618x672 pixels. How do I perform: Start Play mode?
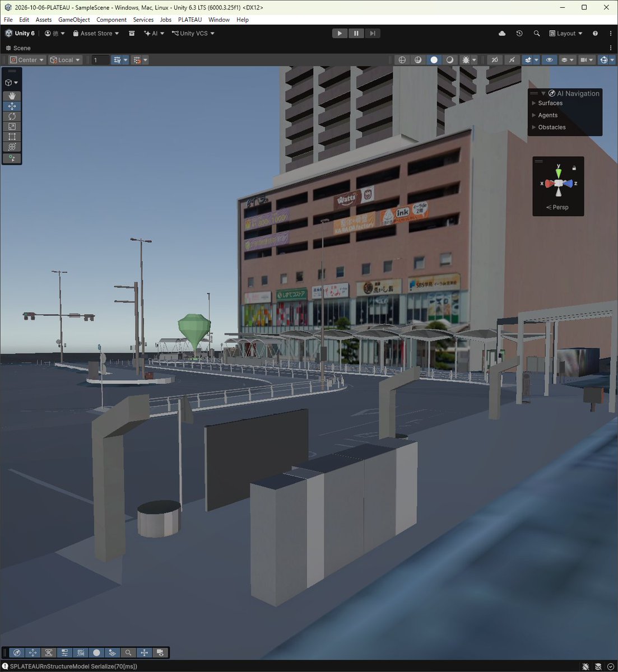(x=340, y=34)
